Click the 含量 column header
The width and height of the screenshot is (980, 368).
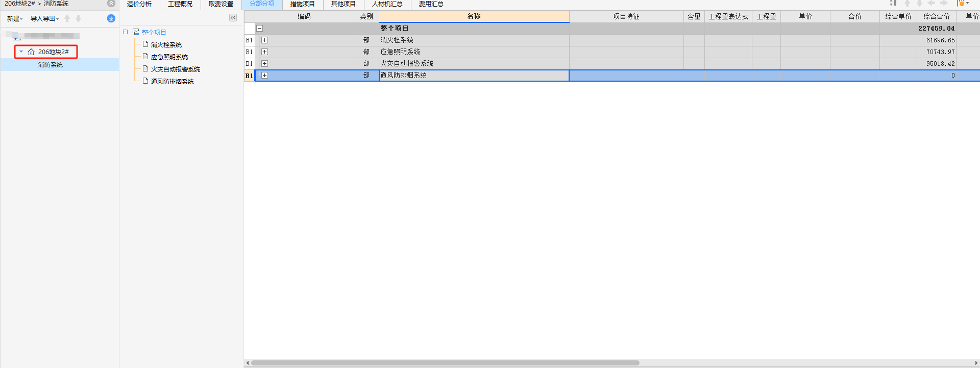click(694, 16)
